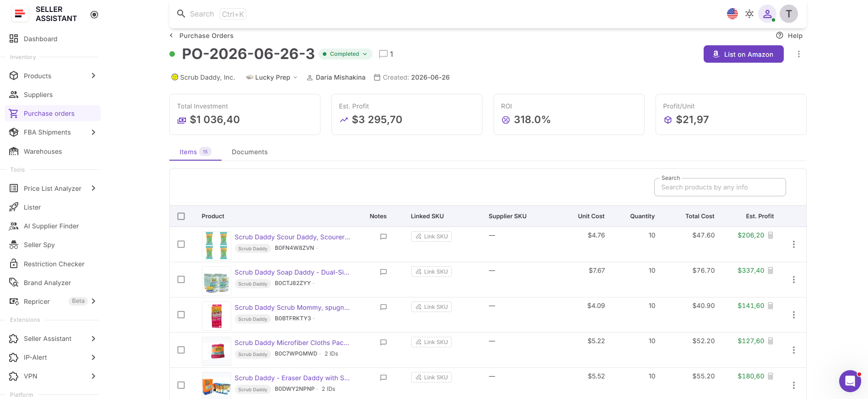This screenshot has width=868, height=399.
Task: Open the AI Supplier Finder tool
Action: coord(51,226)
